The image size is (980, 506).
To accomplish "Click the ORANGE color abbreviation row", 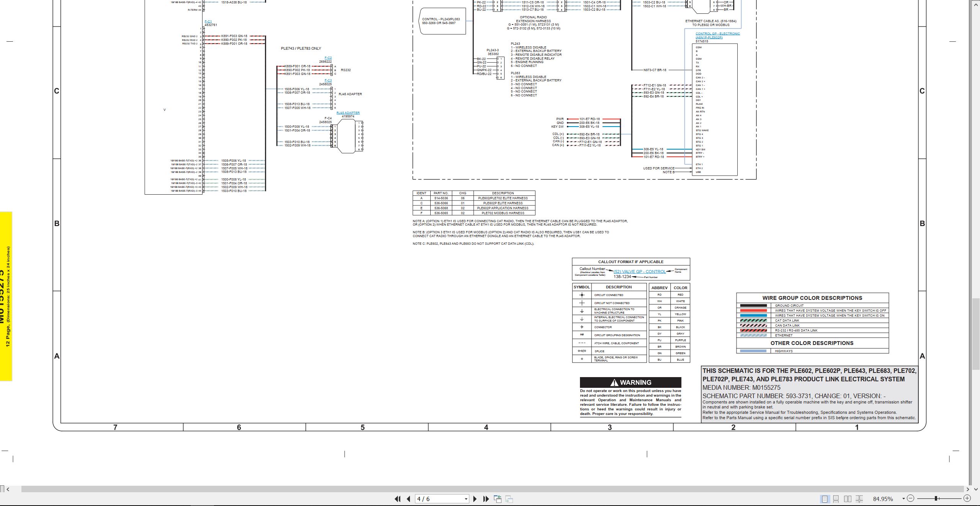I will (x=670, y=308).
